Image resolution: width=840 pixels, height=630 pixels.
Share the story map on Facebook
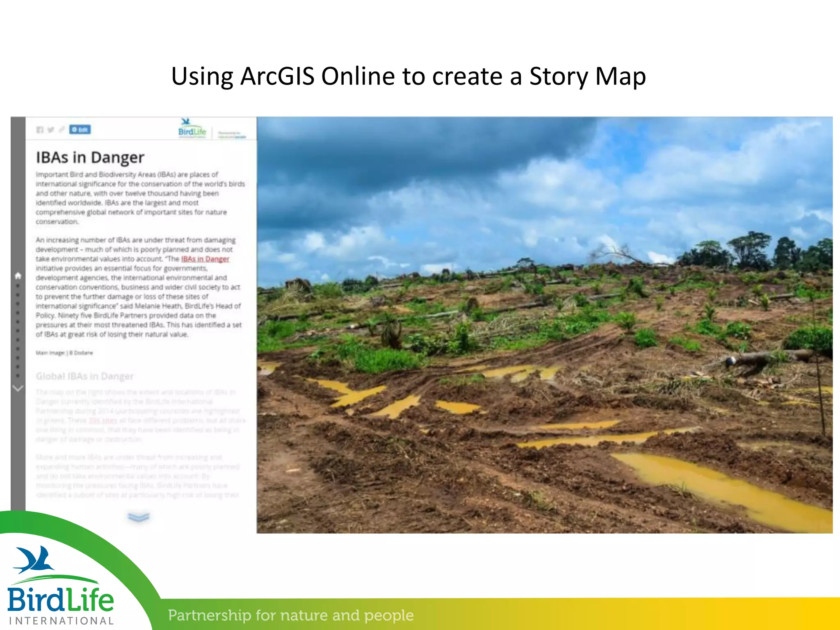[x=40, y=130]
